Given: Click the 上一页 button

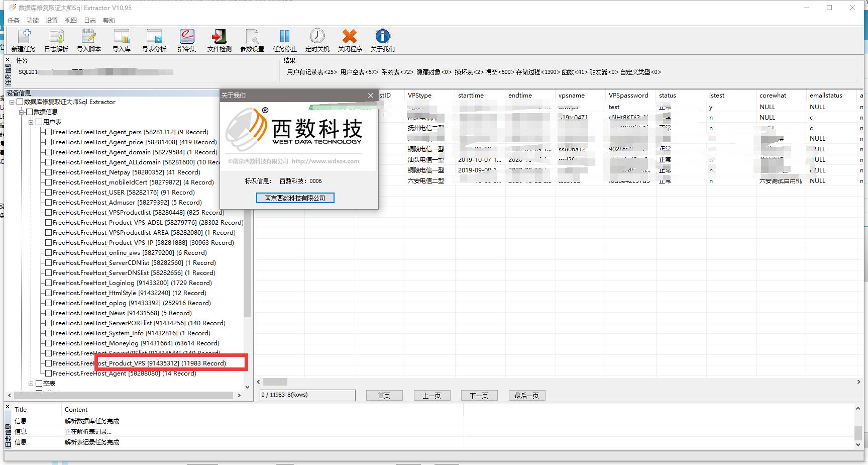Looking at the screenshot, I should pyautogui.click(x=431, y=396).
